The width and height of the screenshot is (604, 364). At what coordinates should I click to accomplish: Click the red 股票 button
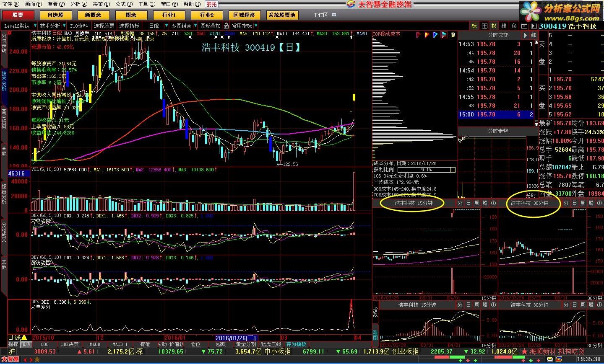18,15
